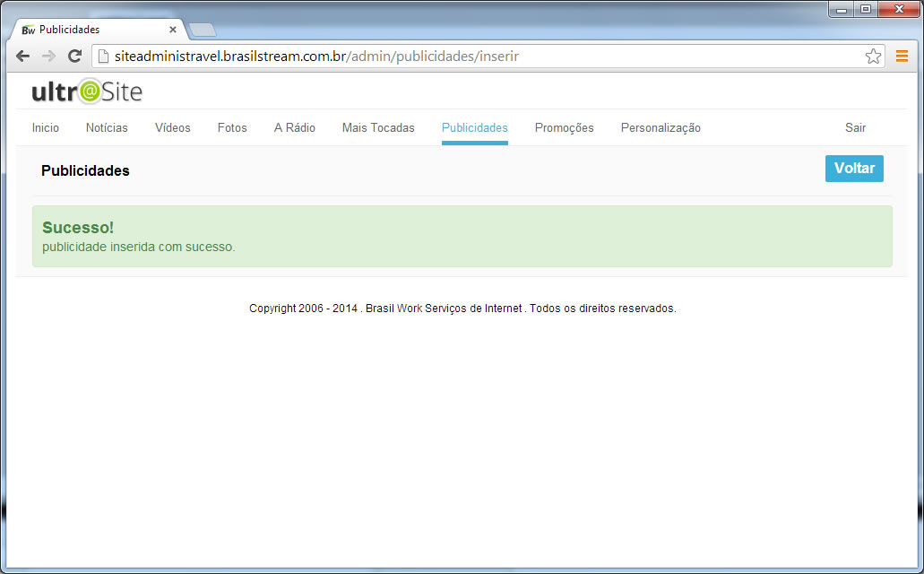This screenshot has width=924, height=574.
Task: Open the Promoções section
Action: (564, 127)
